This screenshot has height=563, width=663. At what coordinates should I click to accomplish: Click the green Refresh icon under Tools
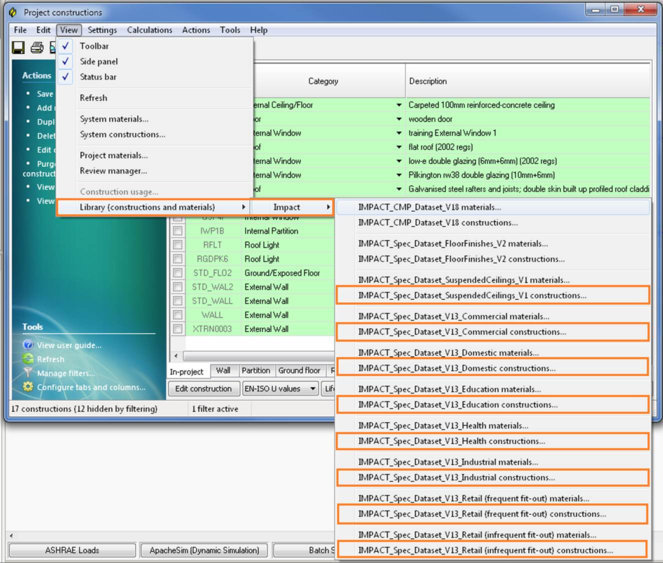(28, 359)
